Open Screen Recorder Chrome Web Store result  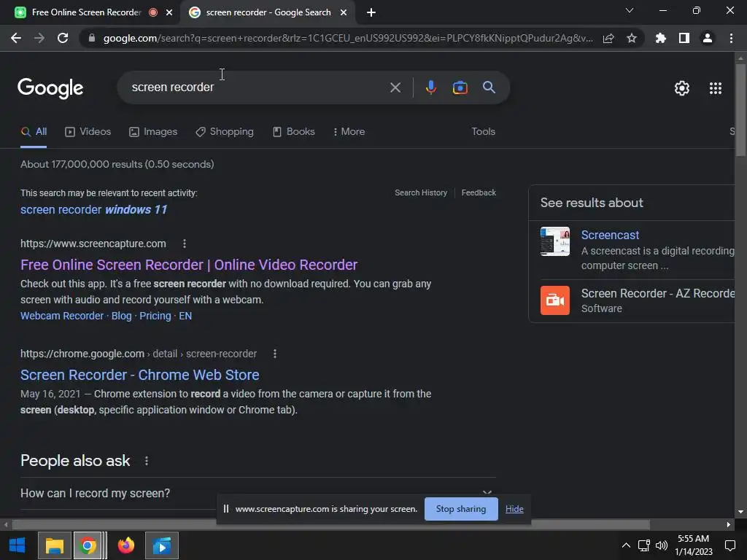click(139, 376)
